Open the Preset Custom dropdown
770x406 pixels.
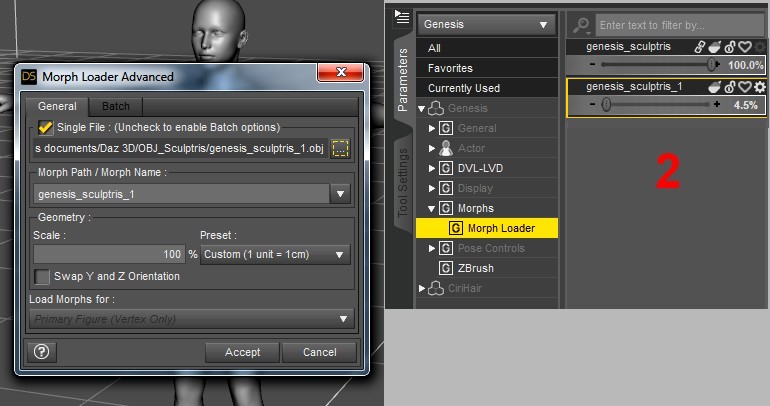275,255
